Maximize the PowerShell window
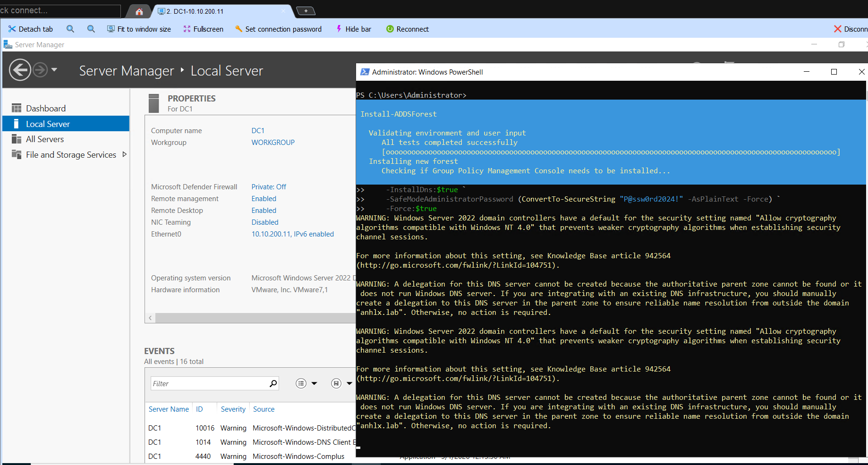868x465 pixels. pyautogui.click(x=834, y=72)
